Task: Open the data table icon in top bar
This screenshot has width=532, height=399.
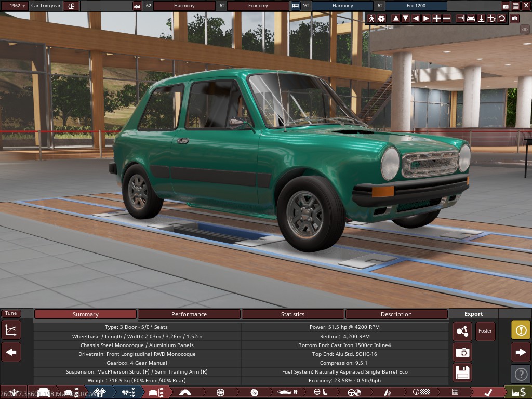Action: click(x=515, y=6)
